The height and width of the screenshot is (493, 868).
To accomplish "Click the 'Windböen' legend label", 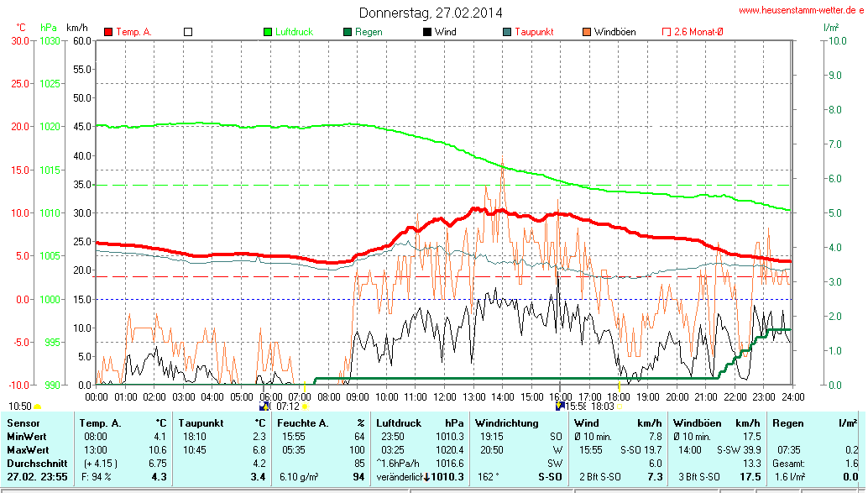I will click(x=615, y=32).
